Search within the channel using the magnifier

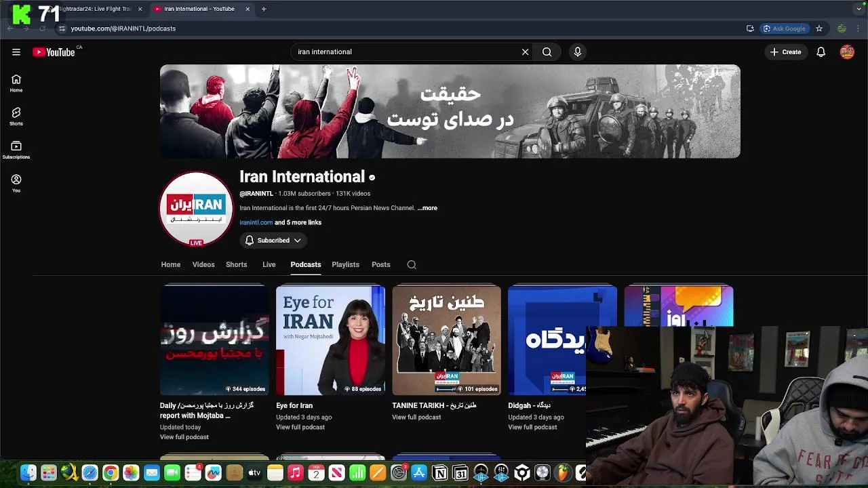(x=412, y=264)
